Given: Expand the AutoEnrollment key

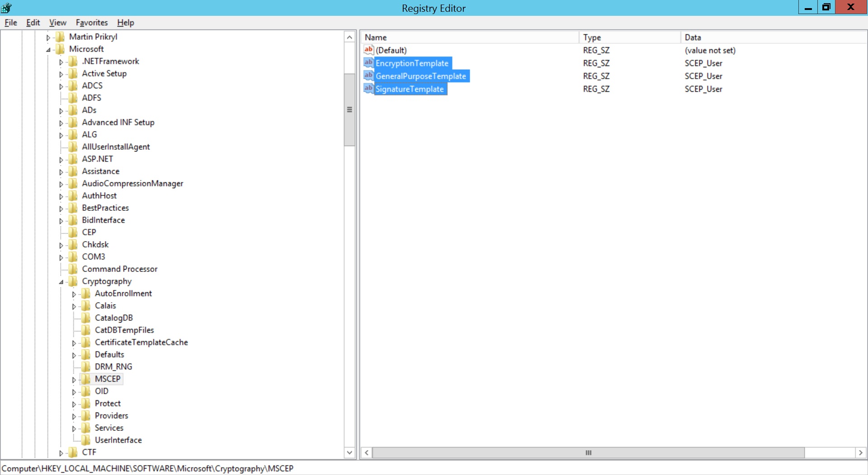Looking at the screenshot, I should (74, 294).
